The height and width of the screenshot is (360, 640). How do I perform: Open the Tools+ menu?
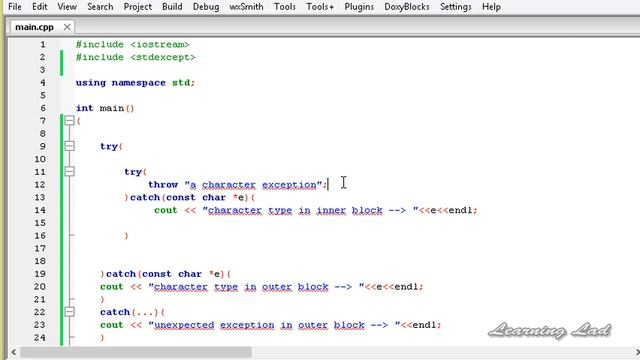tap(320, 7)
